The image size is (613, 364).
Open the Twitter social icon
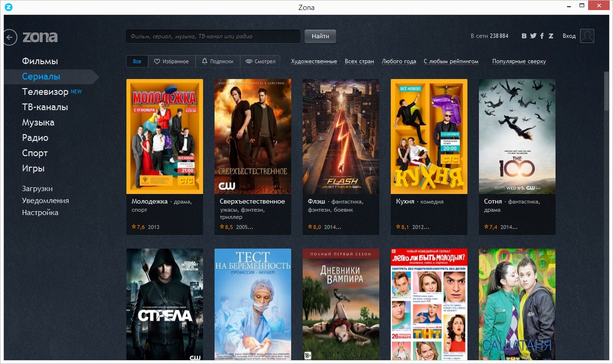point(533,36)
